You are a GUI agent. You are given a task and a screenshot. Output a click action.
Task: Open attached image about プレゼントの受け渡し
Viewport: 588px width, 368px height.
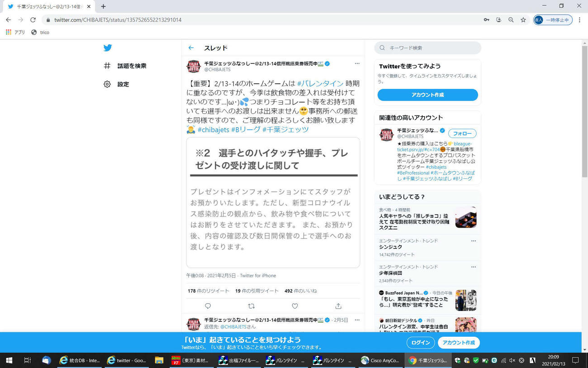[273, 202]
